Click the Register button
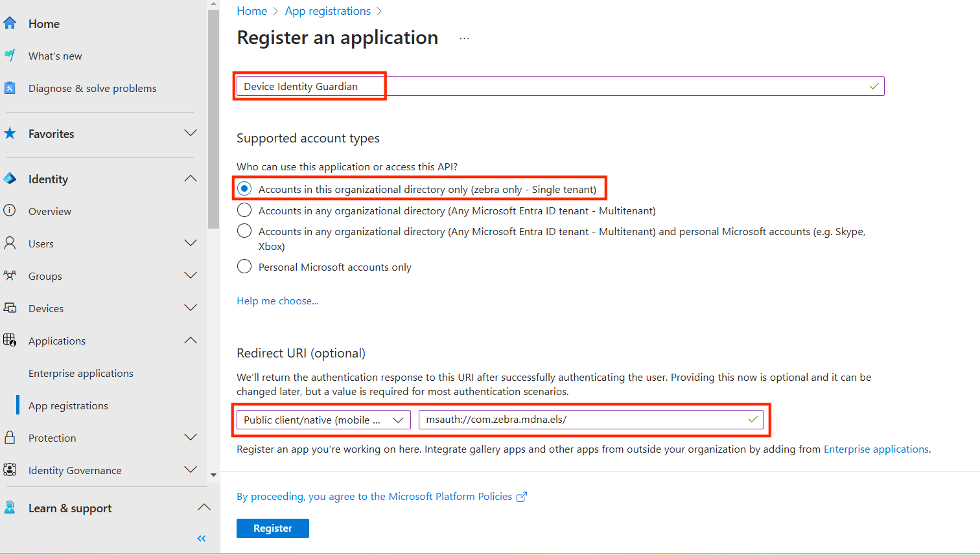This screenshot has width=980, height=555. tap(273, 528)
